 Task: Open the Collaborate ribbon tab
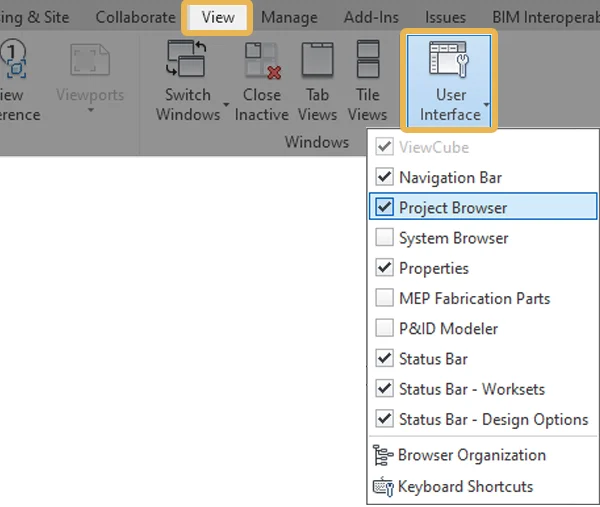pyautogui.click(x=135, y=17)
